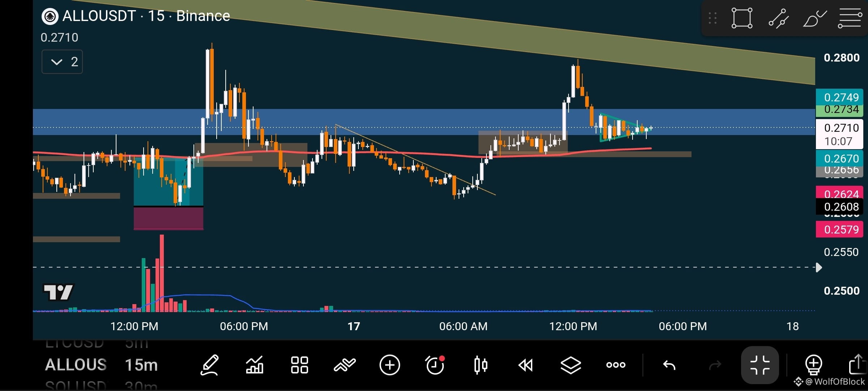
Task: Tap the 18 date label on time axis
Action: (x=792, y=326)
